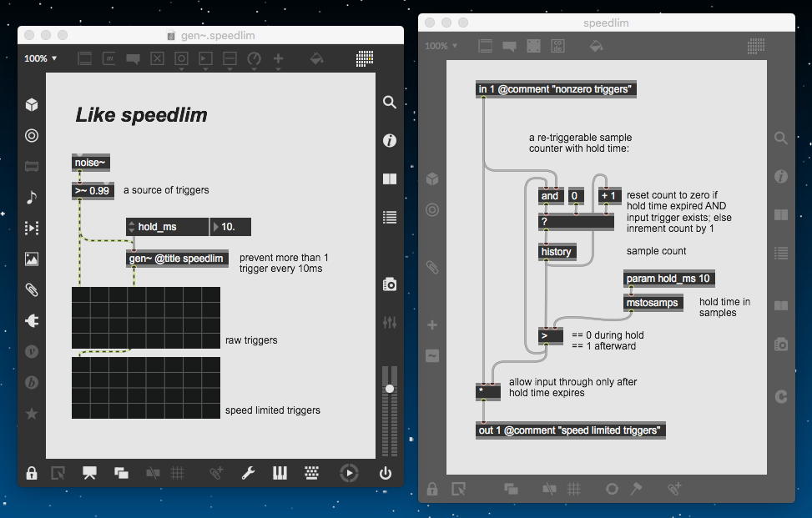Add a message box from gen~.speedlim toolbar
Viewport: 812px width, 518px height.
point(108,58)
